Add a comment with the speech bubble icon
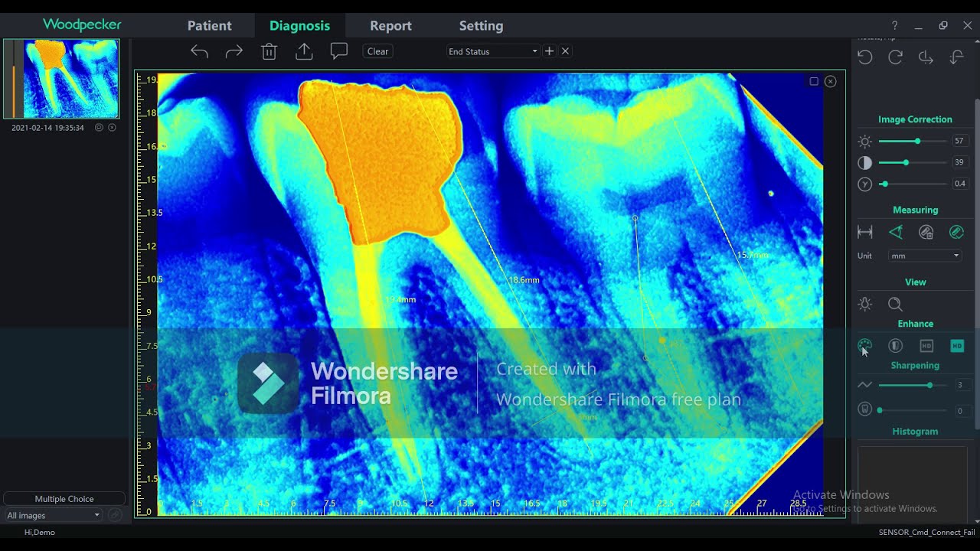This screenshot has width=980, height=551. click(339, 51)
